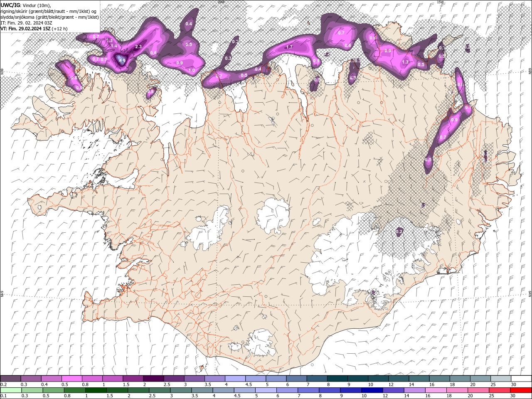The width and height of the screenshot is (532, 399).
Task: Select the bright pink 0.5 swatch in the snow scale
Action: [71, 379]
